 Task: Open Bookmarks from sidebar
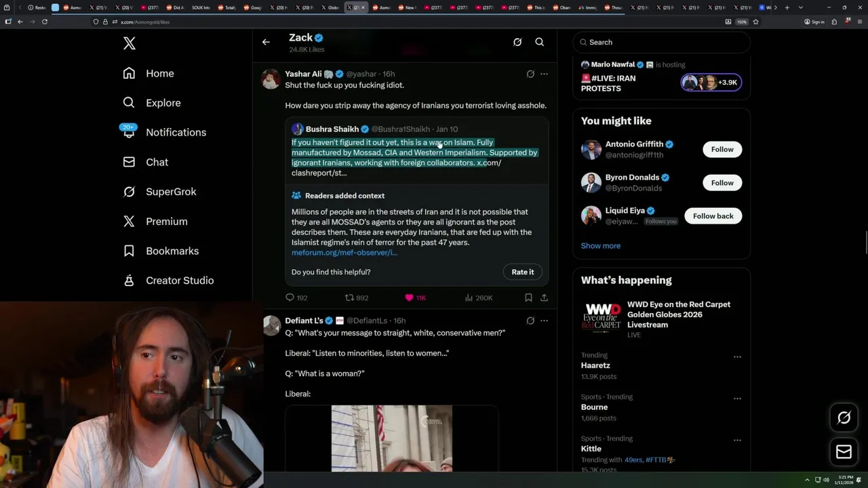coord(161,251)
